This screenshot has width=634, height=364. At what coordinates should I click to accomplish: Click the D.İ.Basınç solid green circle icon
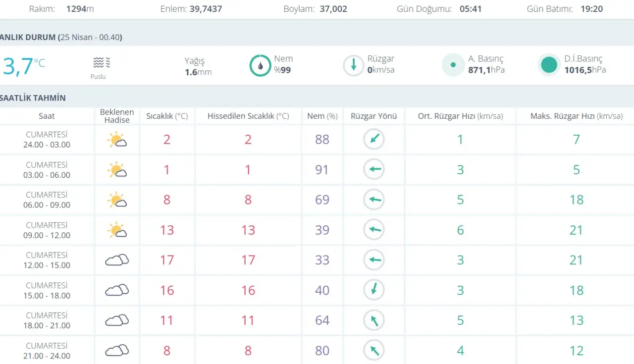[549, 65]
